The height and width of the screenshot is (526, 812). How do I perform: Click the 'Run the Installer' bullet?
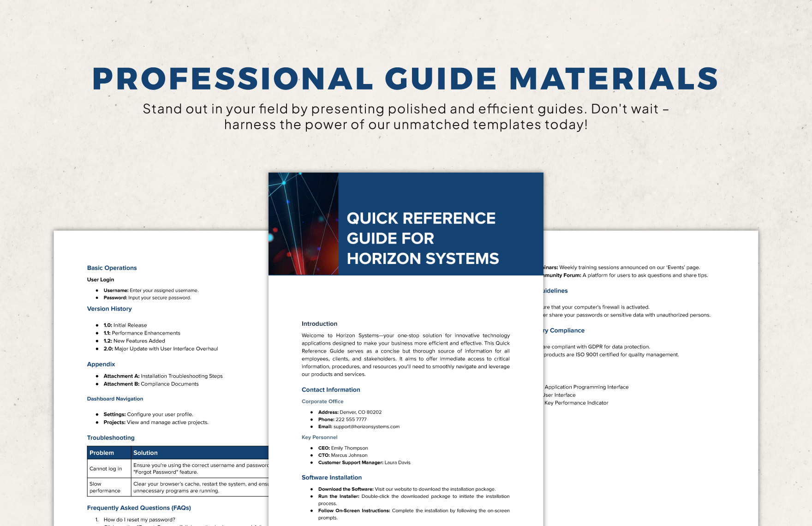tap(414, 500)
